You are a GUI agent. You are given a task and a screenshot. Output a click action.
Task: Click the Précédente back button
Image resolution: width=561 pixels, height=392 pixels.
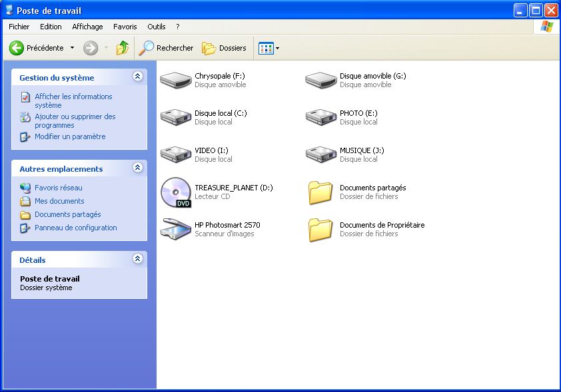point(37,48)
